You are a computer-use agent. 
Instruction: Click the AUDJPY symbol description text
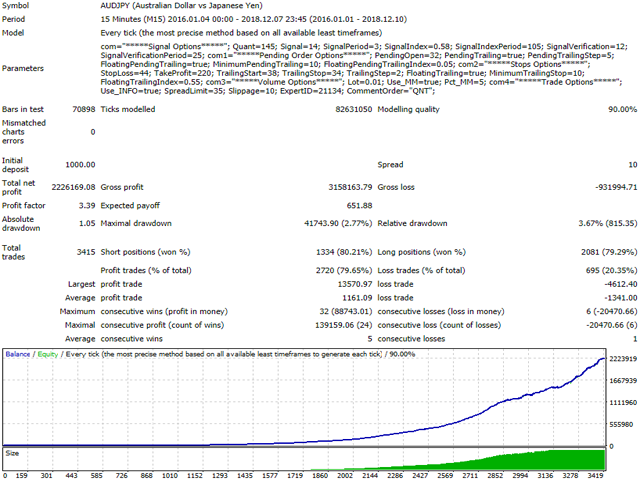(182, 6)
